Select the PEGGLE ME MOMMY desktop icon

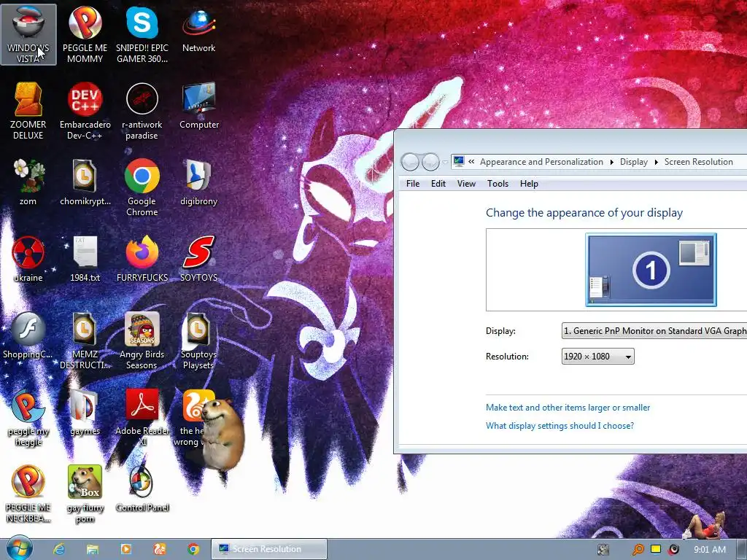[x=85, y=34]
